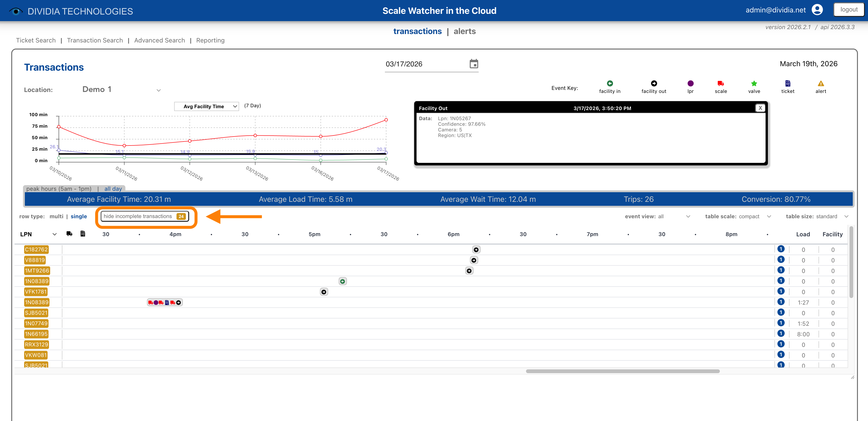The width and height of the screenshot is (868, 421).
Task: Click the user account avatar icon
Action: tap(817, 10)
